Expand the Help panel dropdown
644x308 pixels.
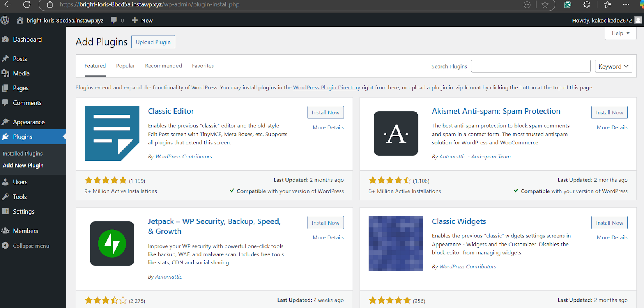(x=620, y=33)
